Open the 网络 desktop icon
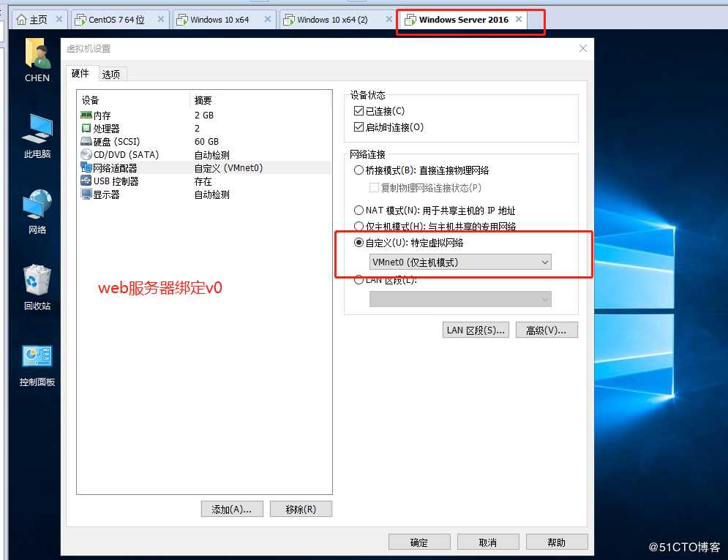Viewport: 728px width, 560px height. pos(37,204)
